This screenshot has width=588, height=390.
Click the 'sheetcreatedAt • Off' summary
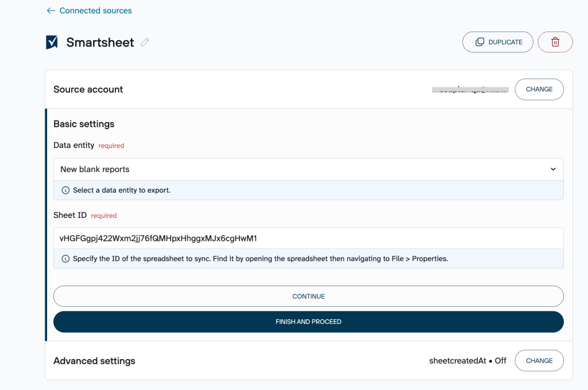467,361
